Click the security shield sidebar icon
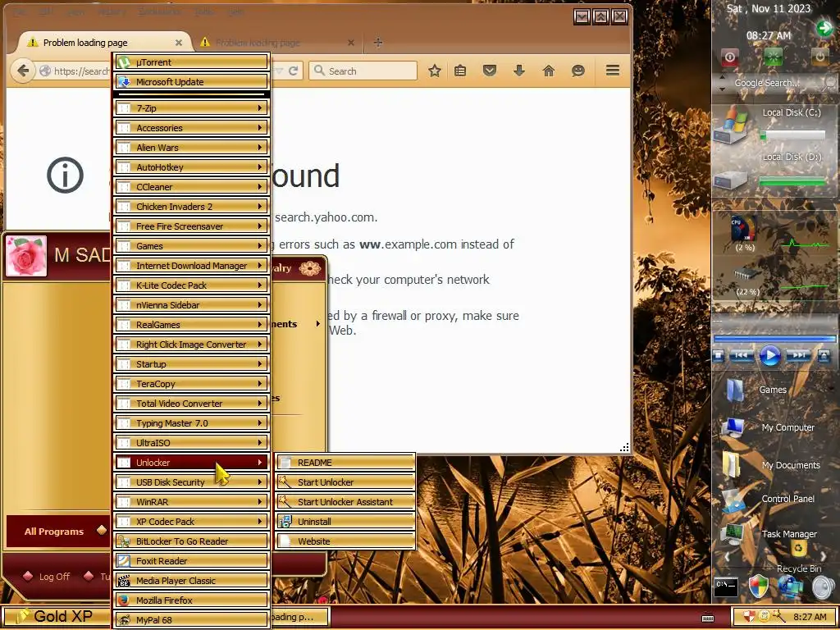The height and width of the screenshot is (630, 840). click(759, 587)
